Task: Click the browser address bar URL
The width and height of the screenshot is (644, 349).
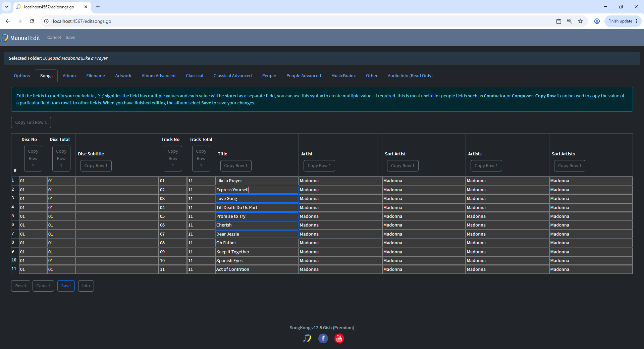Action: click(x=82, y=21)
